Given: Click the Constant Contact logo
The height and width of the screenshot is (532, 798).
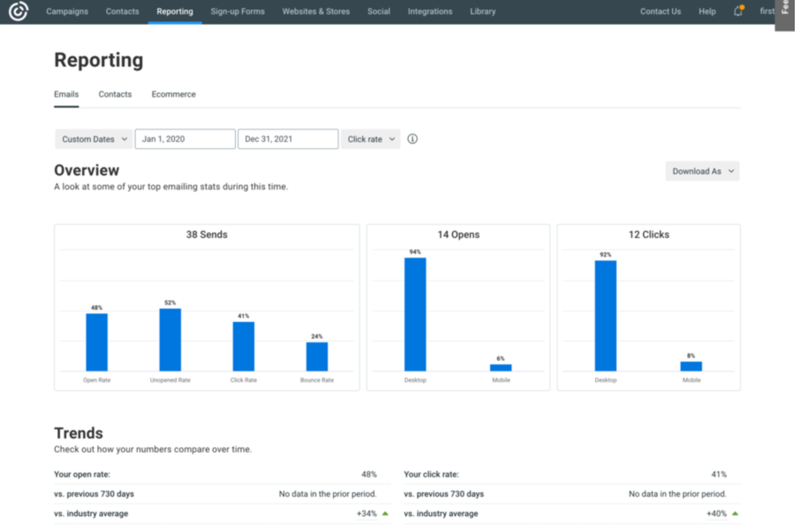Looking at the screenshot, I should click(18, 11).
